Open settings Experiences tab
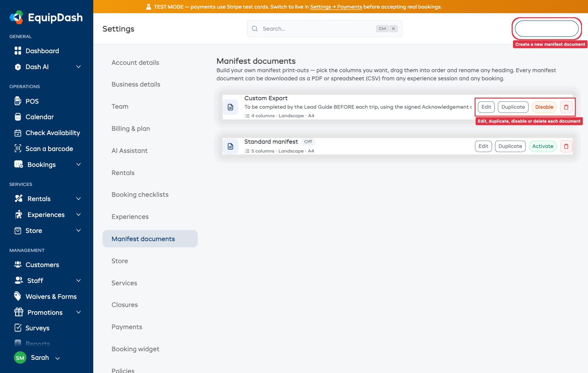Viewport: 588px width, 373px height. coord(150,217)
